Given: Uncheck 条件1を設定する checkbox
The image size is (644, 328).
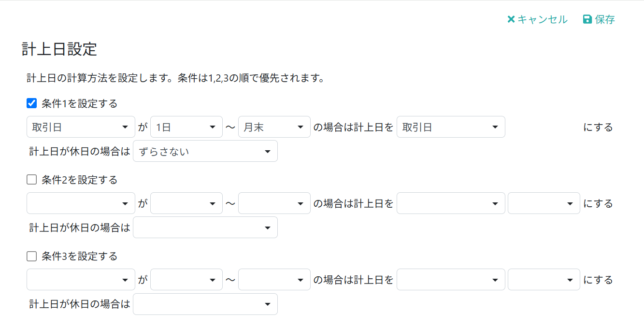Looking at the screenshot, I should click(32, 103).
